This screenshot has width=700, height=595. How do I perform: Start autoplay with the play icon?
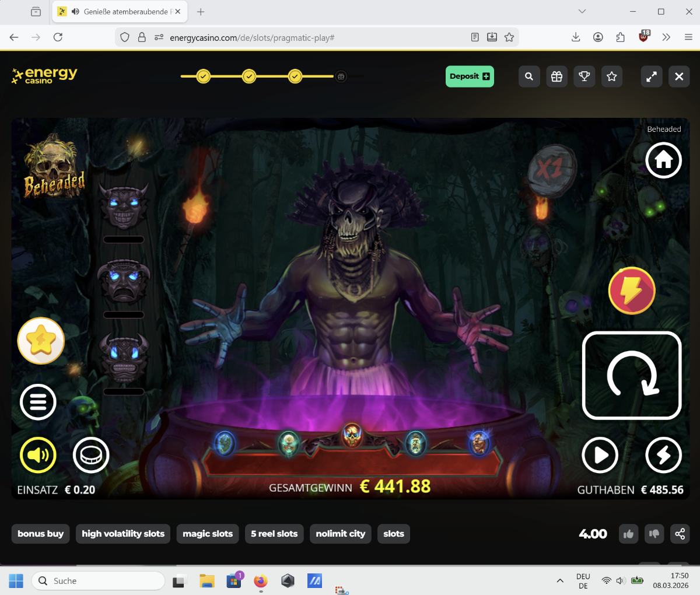tap(600, 455)
